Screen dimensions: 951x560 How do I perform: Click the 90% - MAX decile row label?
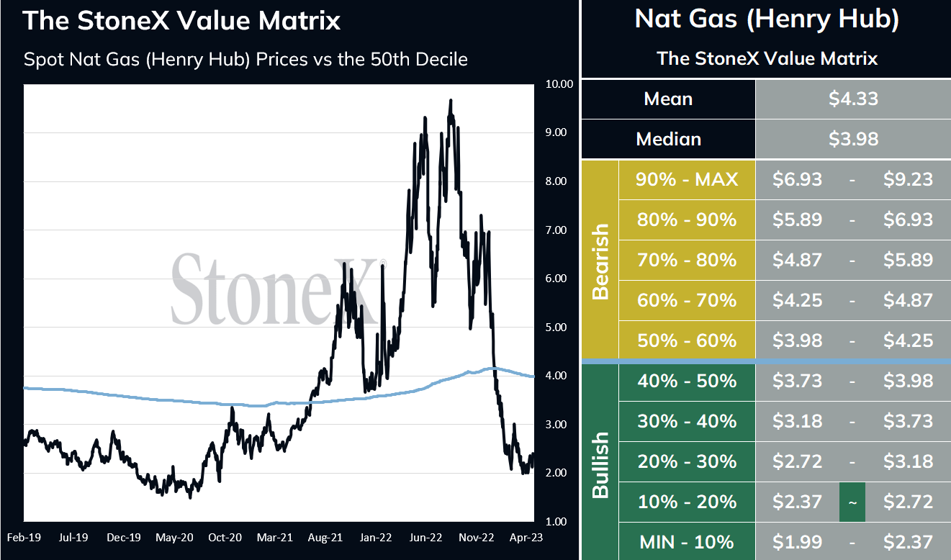tap(687, 179)
